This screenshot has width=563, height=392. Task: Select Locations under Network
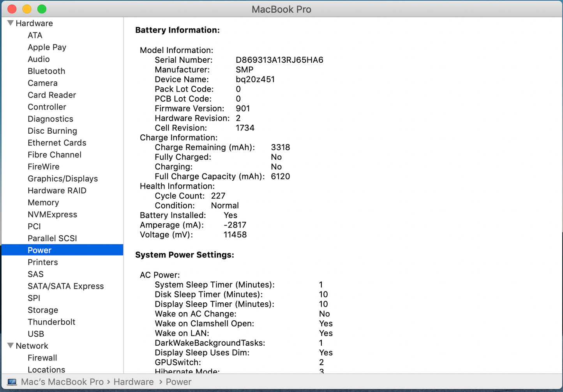tap(46, 369)
